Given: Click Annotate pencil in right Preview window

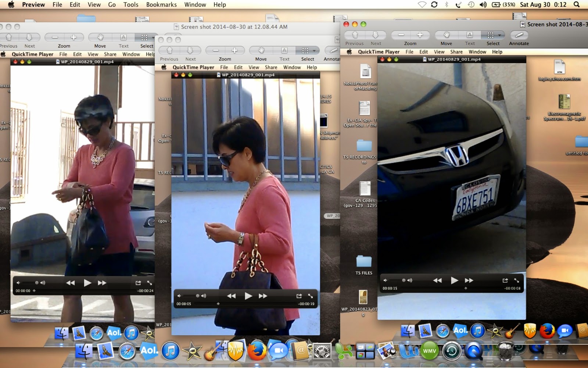Looking at the screenshot, I should click(519, 35).
